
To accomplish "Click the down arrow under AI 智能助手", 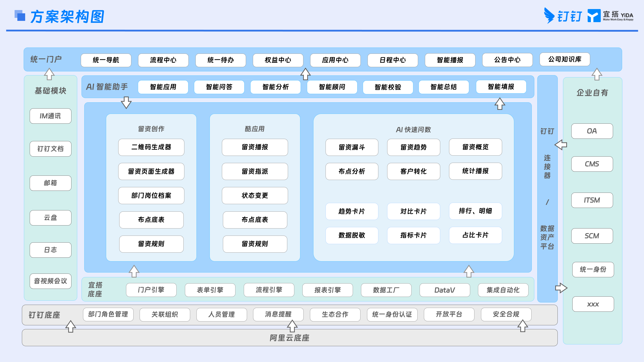I will point(126,103).
